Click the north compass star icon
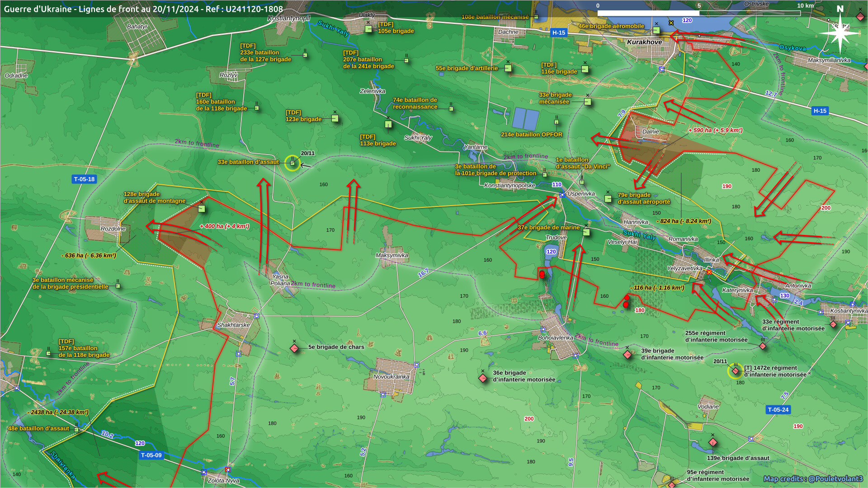Image resolution: width=868 pixels, height=488 pixels. (x=840, y=33)
